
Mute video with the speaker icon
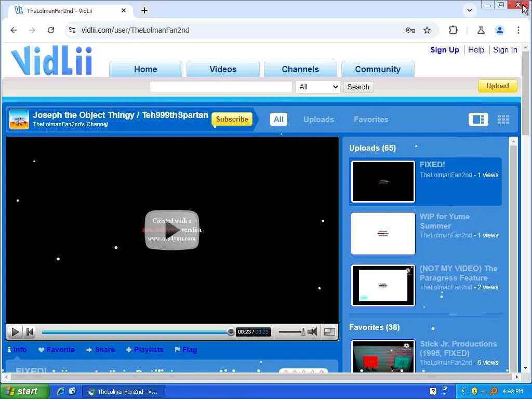312,331
